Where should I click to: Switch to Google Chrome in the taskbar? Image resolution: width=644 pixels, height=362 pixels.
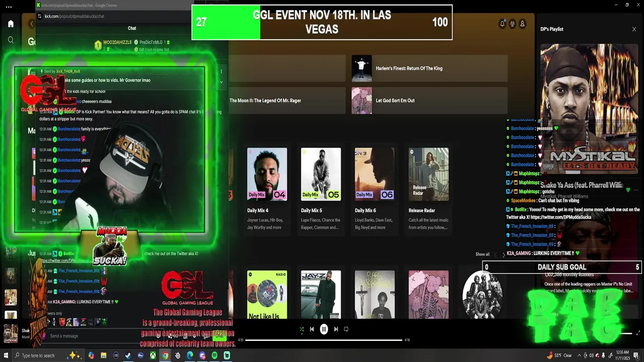[x=165, y=355]
